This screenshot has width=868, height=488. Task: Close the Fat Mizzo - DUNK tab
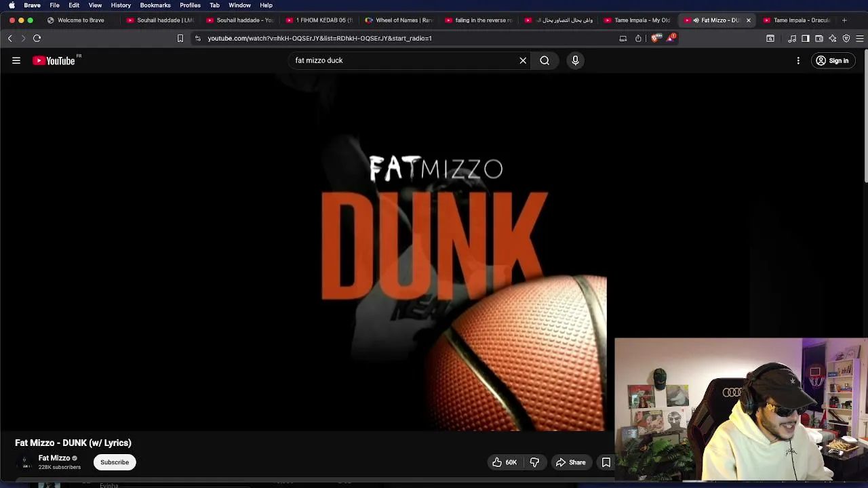coord(749,20)
